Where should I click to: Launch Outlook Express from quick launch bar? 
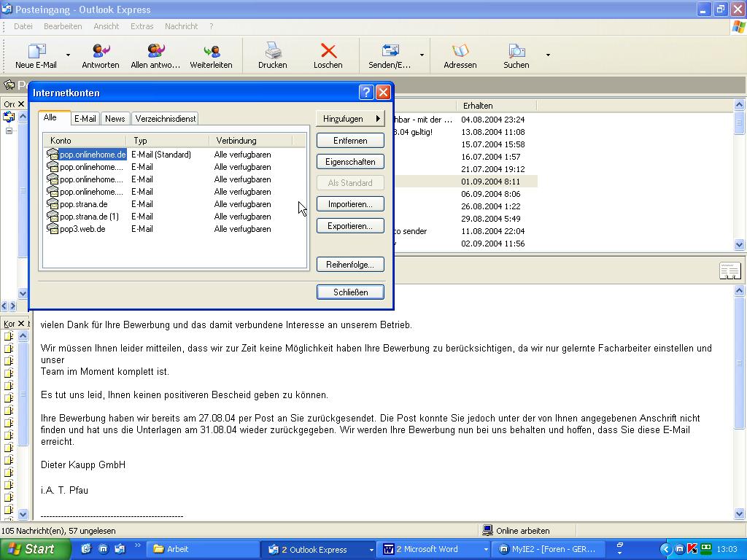pos(120,549)
